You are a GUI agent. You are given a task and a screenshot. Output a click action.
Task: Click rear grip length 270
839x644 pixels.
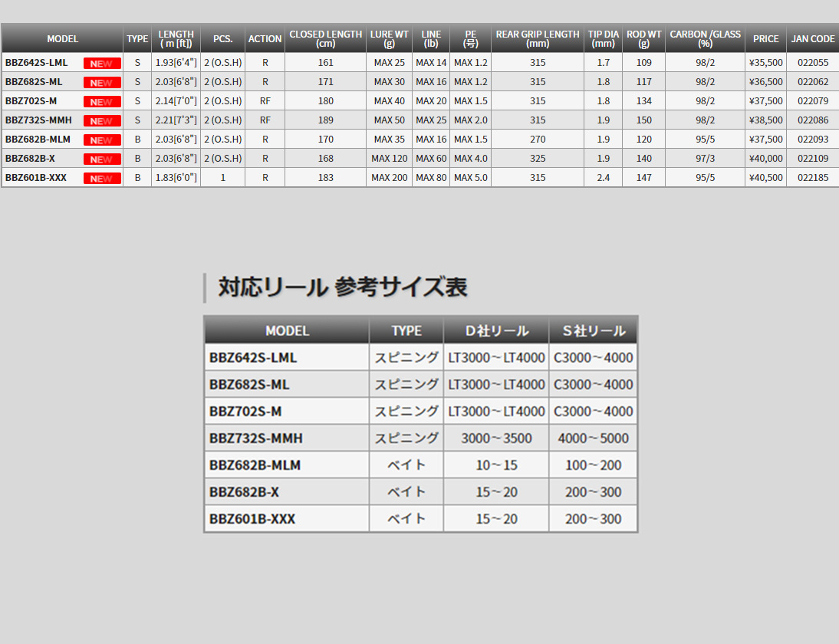(x=537, y=140)
